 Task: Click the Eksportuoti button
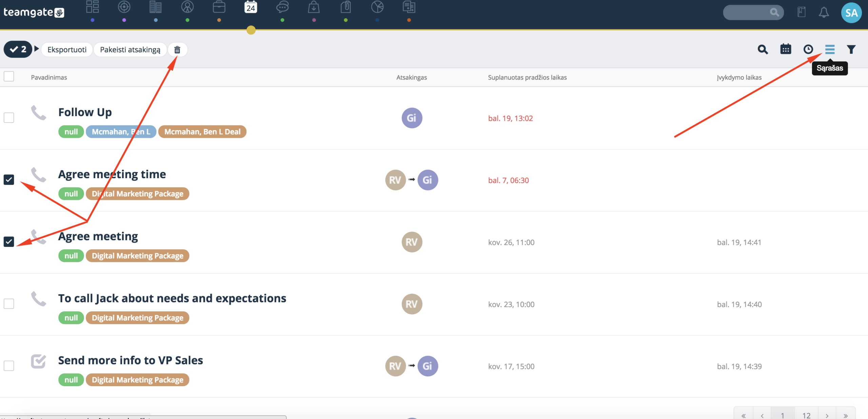67,50
